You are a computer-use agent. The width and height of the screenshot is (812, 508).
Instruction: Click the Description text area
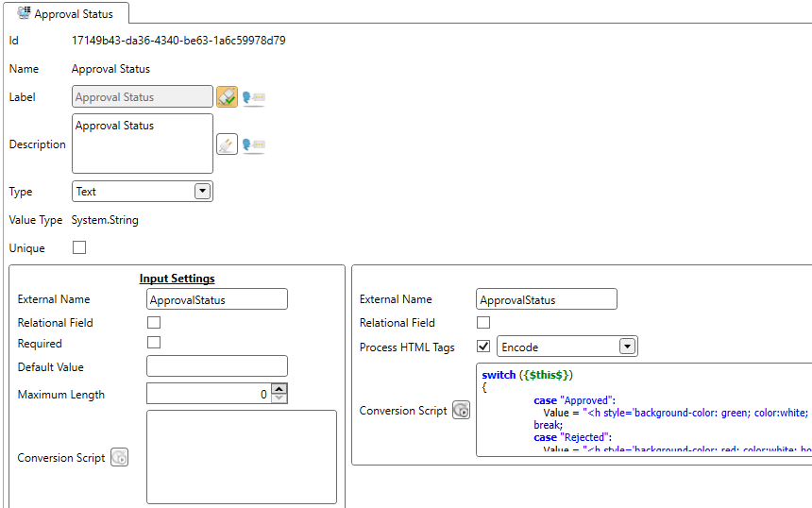143,144
